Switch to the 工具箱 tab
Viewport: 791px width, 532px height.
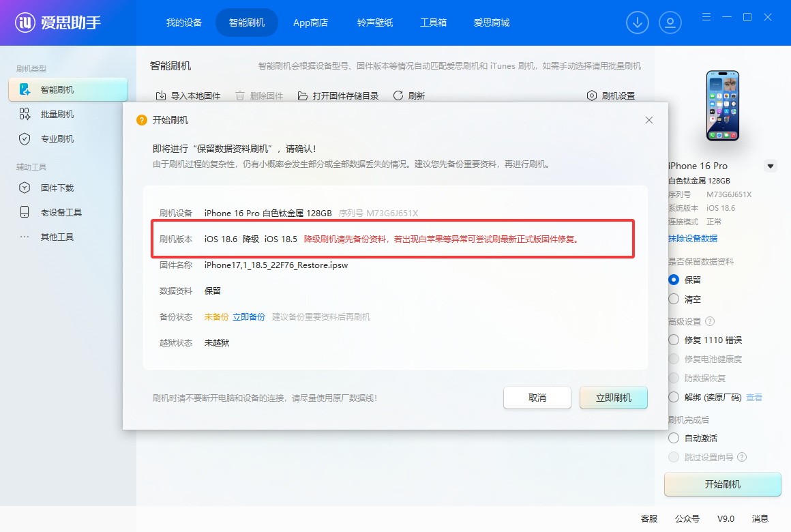tap(434, 23)
